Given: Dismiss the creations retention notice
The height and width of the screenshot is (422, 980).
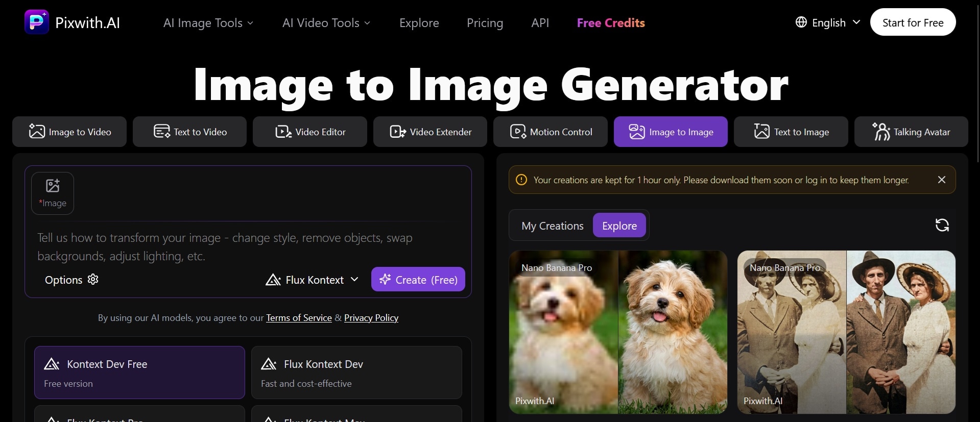Looking at the screenshot, I should (x=942, y=180).
